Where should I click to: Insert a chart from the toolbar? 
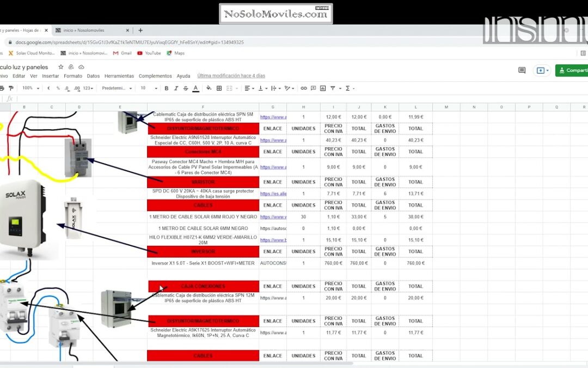pos(323,88)
